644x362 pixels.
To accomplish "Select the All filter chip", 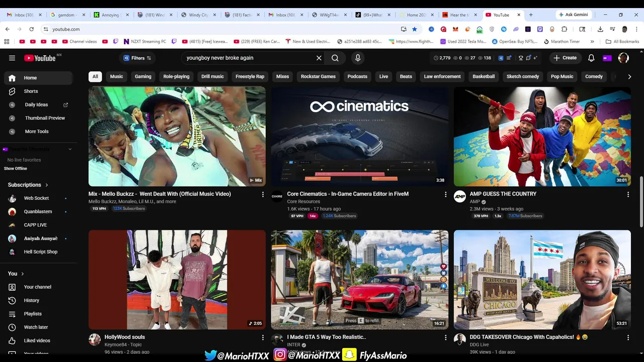I will coord(95,76).
